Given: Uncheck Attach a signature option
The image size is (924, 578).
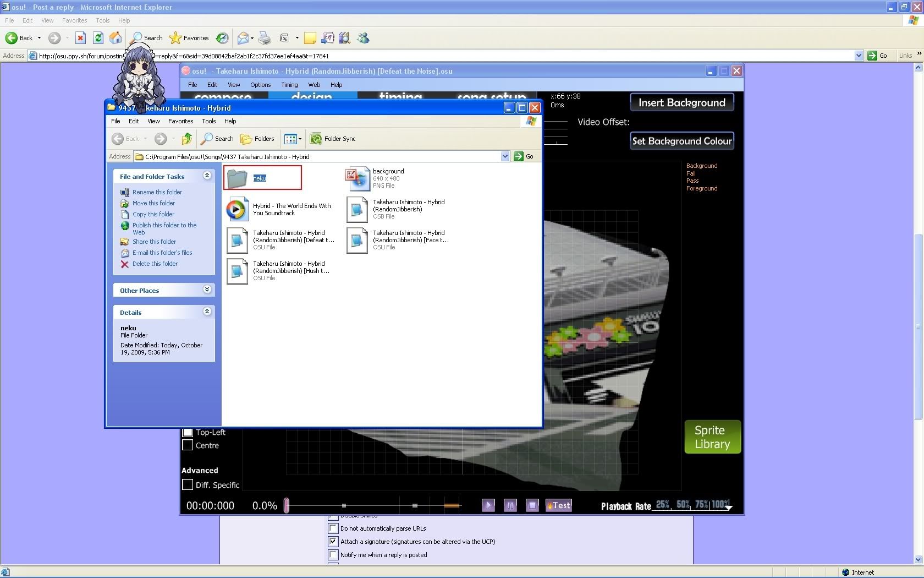Looking at the screenshot, I should tap(333, 542).
